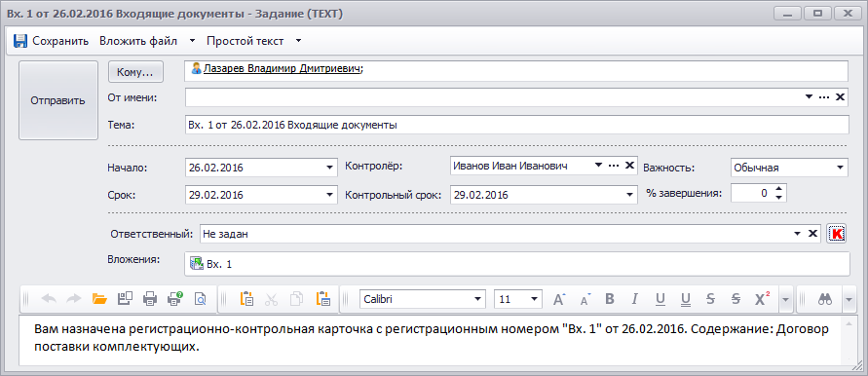Open the Важность Обычная dropdown
The width and height of the screenshot is (868, 376).
point(841,167)
